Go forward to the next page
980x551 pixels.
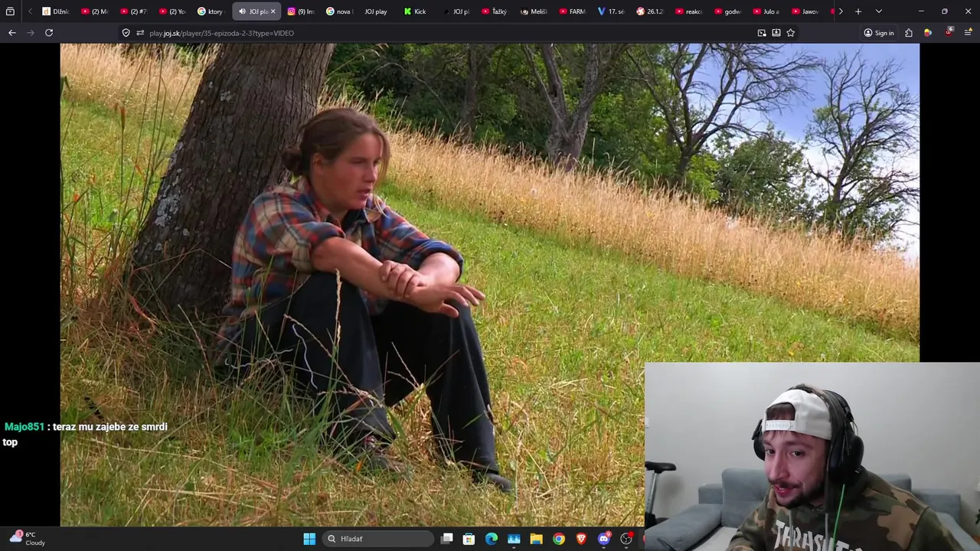[31, 33]
